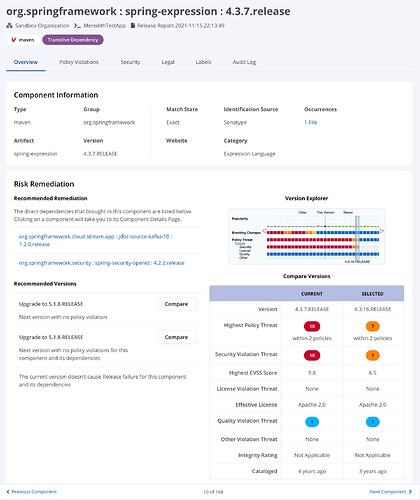The image size is (420, 500).
Task: Open the Security tab
Action: click(130, 62)
